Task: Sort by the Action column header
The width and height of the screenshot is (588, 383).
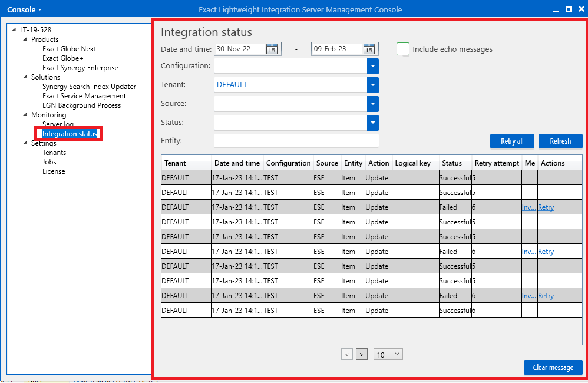Action: point(379,163)
